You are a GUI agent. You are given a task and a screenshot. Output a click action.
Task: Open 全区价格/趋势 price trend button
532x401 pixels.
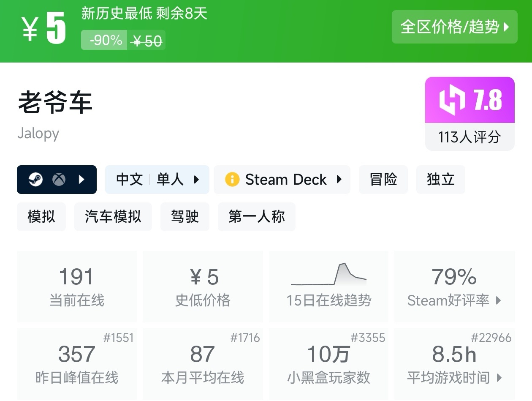click(x=454, y=27)
